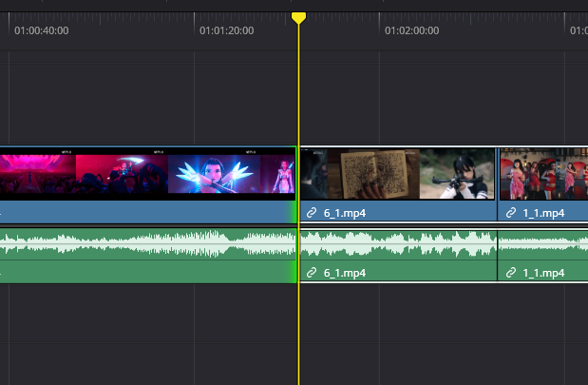Click the blue-winged animated character thumbnail
This screenshot has height=385, width=588.
click(214, 176)
